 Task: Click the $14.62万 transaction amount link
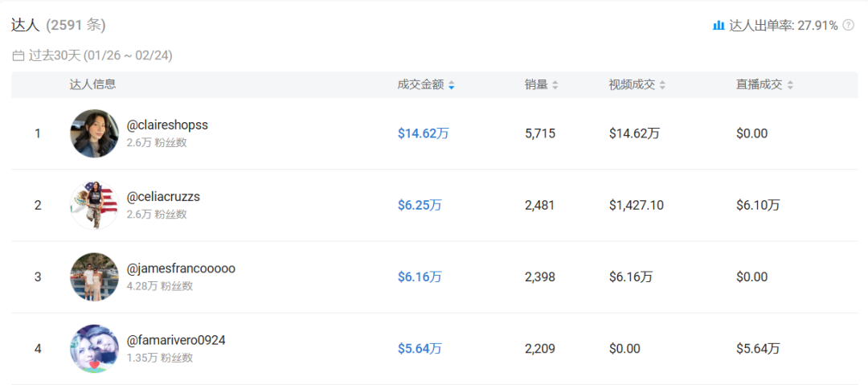click(423, 133)
